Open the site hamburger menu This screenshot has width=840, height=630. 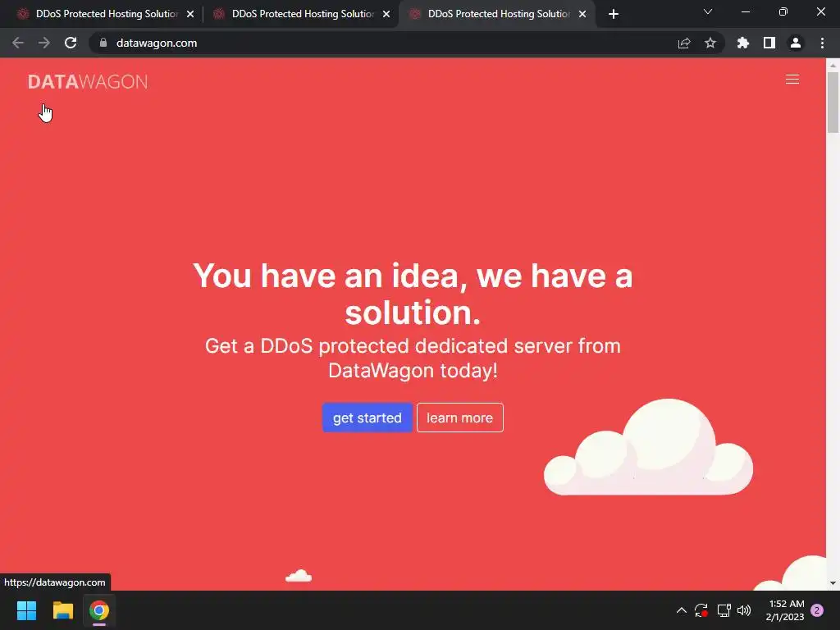[x=792, y=80]
